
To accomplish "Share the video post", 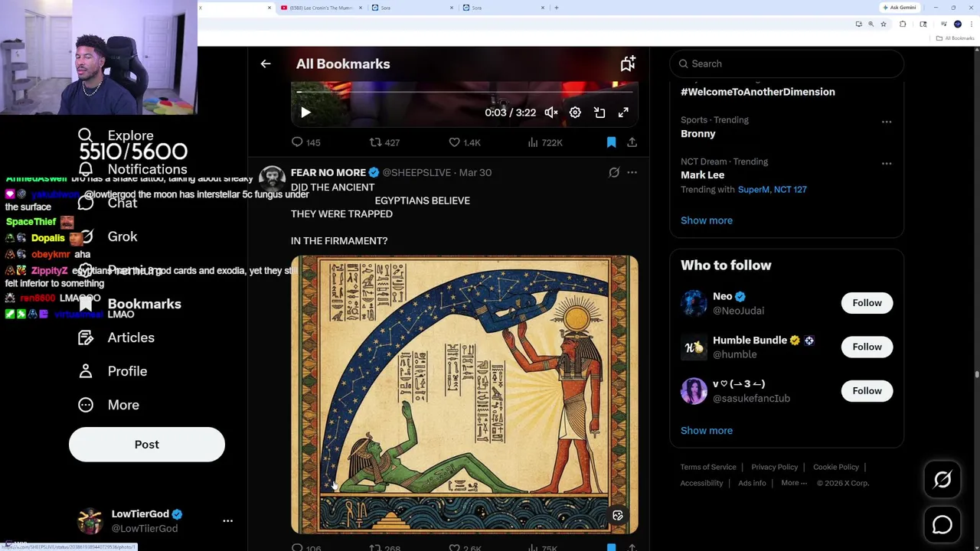I will click(x=632, y=142).
